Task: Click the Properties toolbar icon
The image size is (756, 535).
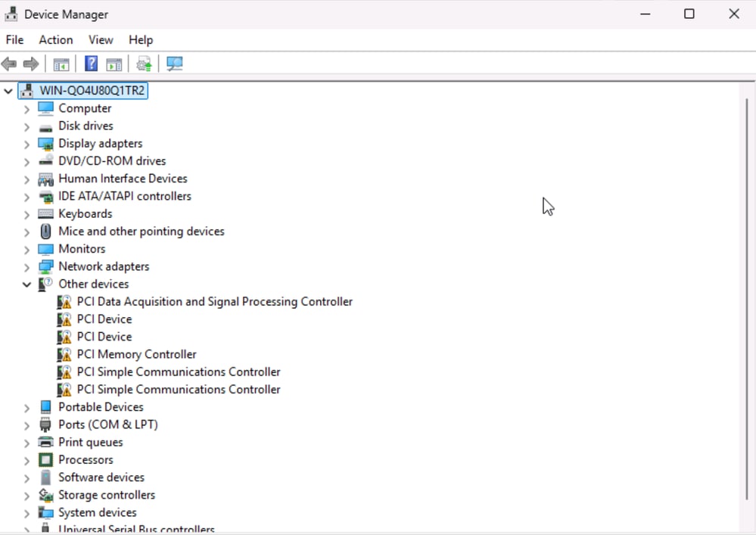Action: tap(114, 64)
